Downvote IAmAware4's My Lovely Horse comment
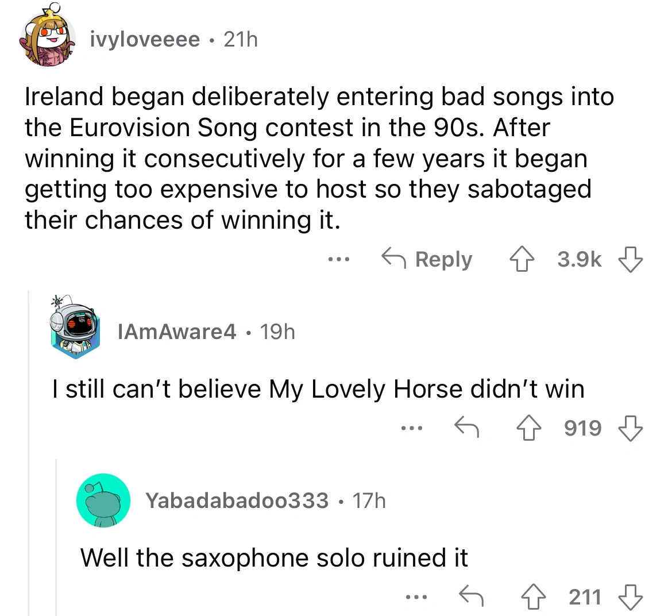 point(631,428)
